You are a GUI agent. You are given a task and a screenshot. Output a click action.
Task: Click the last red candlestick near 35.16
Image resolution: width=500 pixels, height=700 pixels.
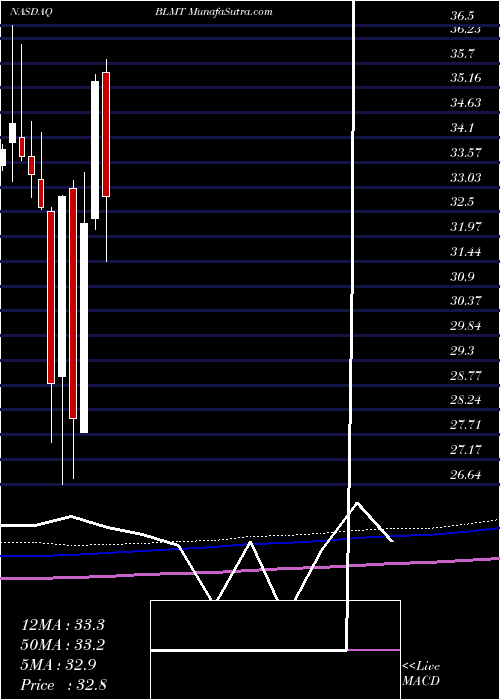106,134
